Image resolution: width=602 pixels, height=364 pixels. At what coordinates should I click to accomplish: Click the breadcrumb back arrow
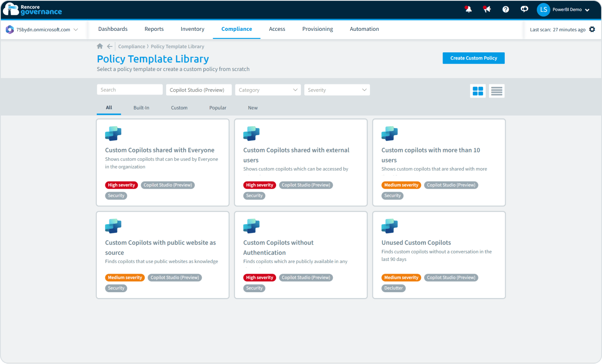[x=109, y=46]
